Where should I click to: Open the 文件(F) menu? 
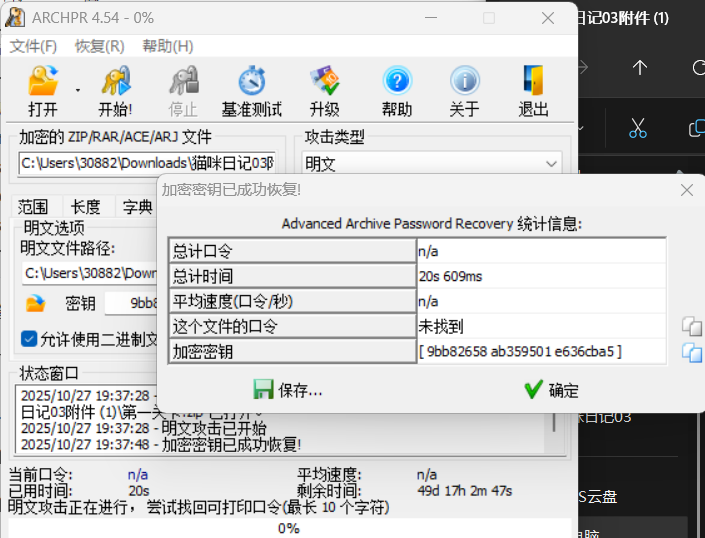coord(33,46)
